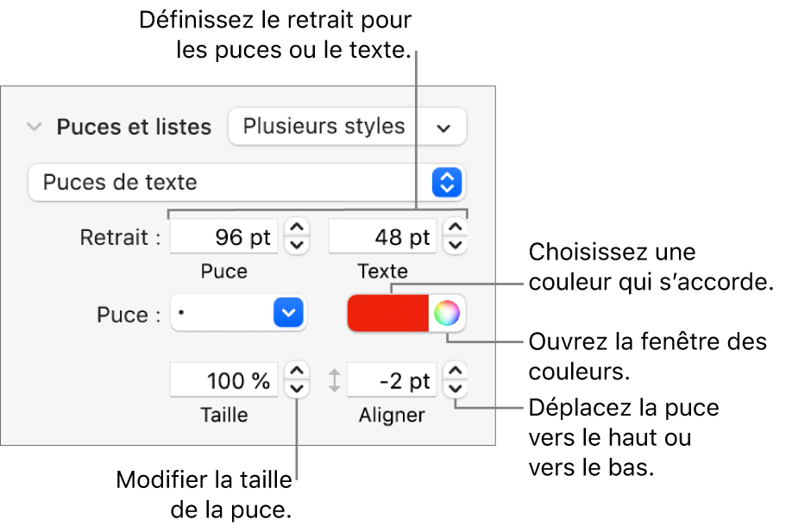
Task: Decrease the Puce indent value
Action: click(297, 245)
